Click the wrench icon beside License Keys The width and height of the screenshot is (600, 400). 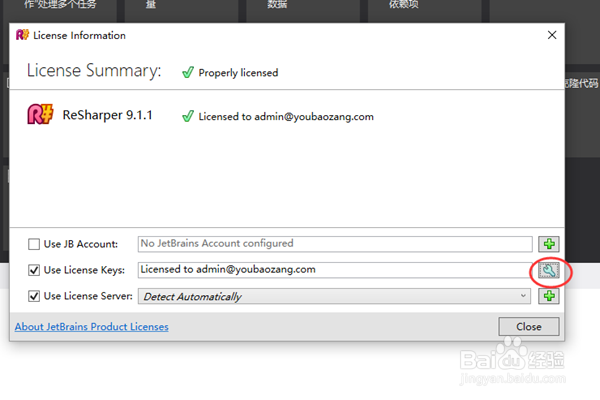point(549,270)
